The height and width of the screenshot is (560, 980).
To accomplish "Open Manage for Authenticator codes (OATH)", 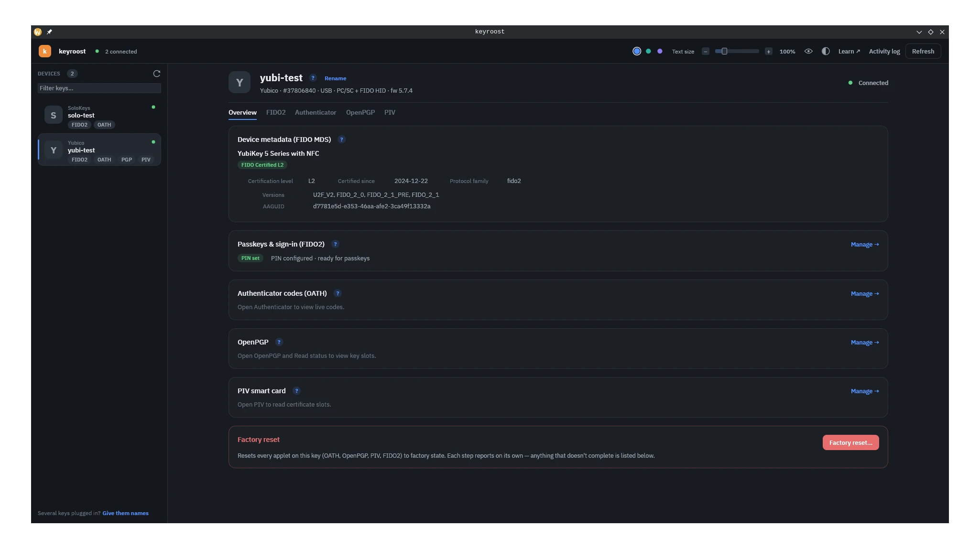I will coord(865,294).
